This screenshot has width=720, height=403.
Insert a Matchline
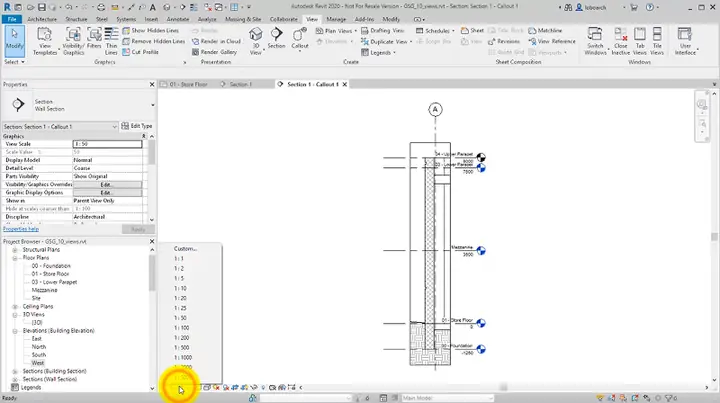(545, 30)
